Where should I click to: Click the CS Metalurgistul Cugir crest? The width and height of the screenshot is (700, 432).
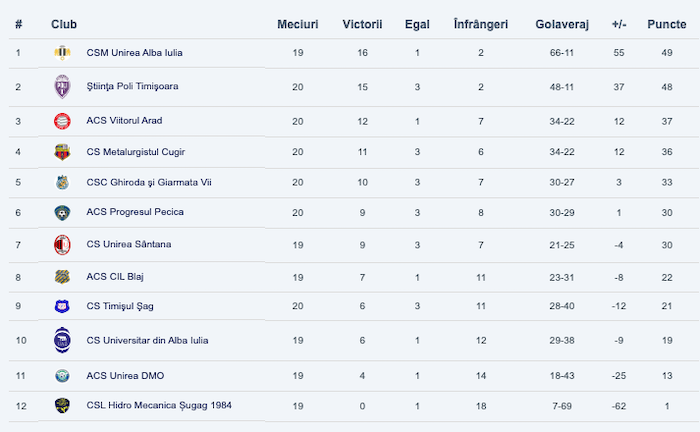click(62, 152)
